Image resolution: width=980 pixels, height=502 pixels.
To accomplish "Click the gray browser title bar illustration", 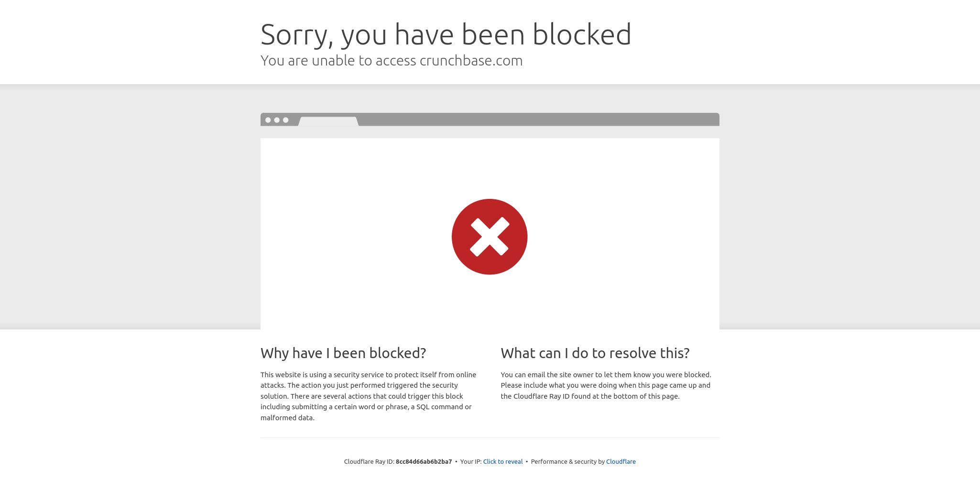I will click(x=490, y=120).
